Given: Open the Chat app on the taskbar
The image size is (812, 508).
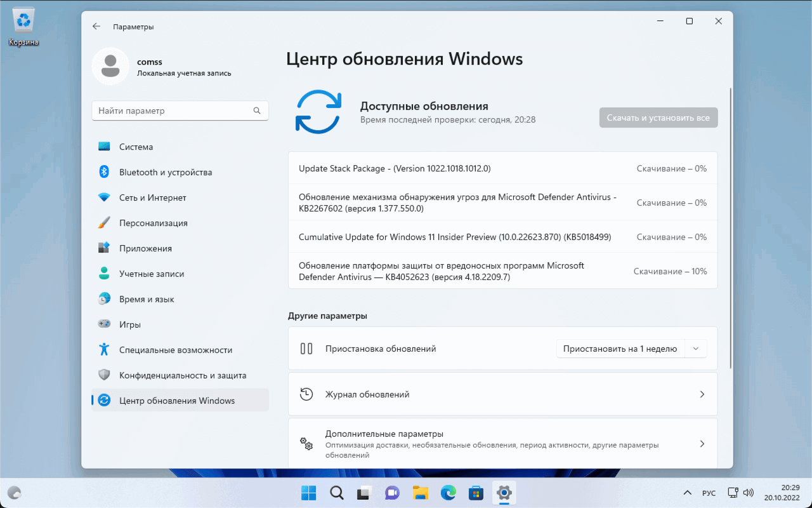Looking at the screenshot, I should coord(393,493).
